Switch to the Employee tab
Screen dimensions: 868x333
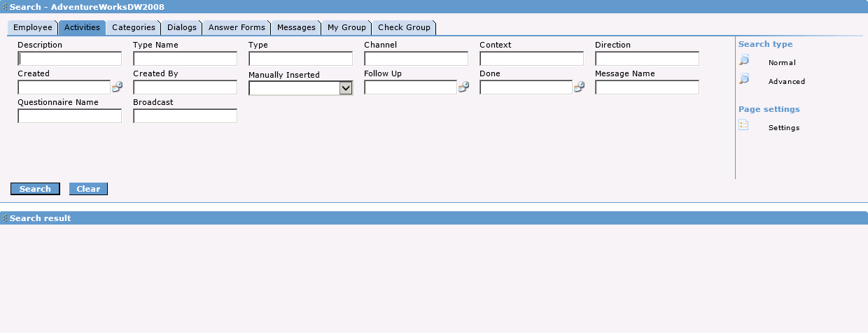pos(33,27)
